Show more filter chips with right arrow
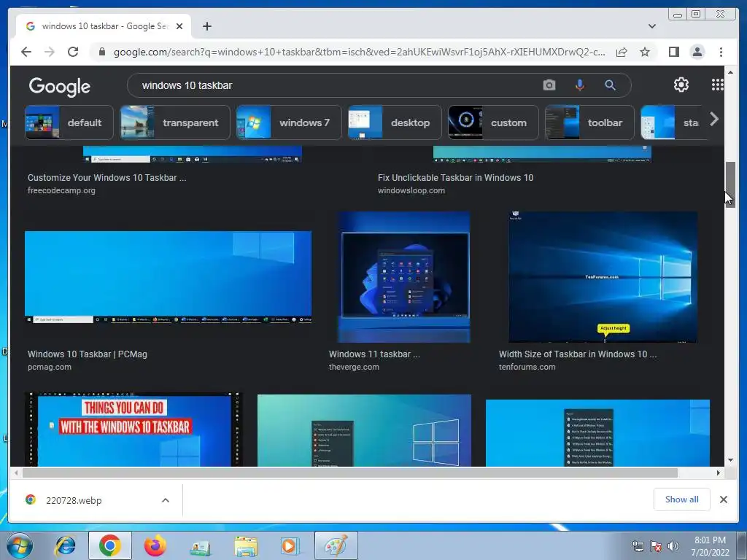The width and height of the screenshot is (747, 560). [713, 119]
